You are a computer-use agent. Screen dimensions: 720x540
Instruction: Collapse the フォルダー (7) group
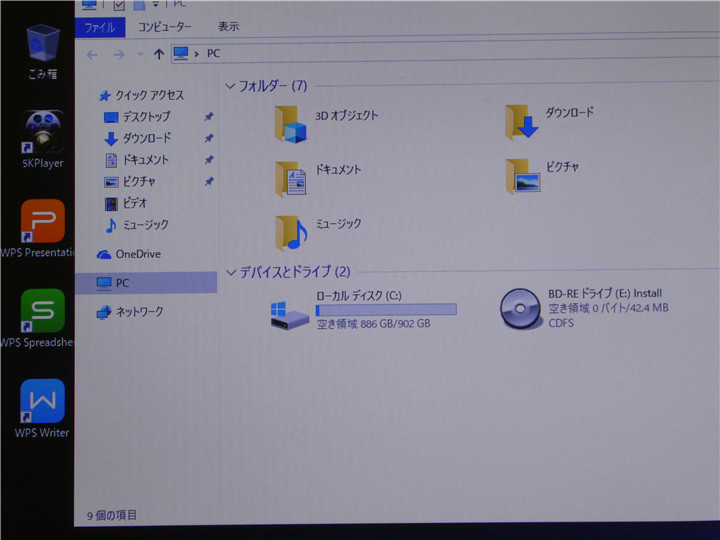coord(230,86)
